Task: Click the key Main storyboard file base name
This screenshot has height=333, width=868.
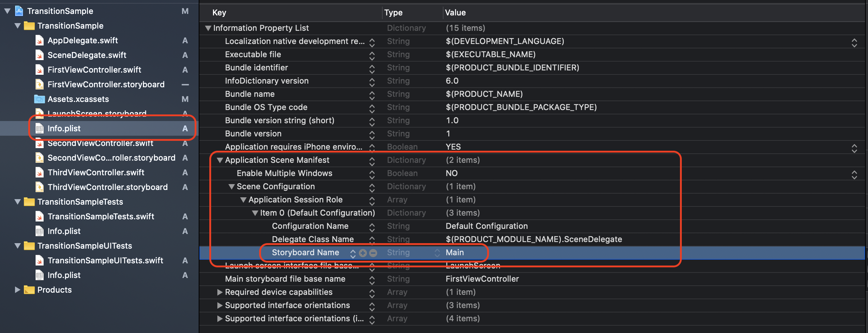Action: pyautogui.click(x=285, y=279)
